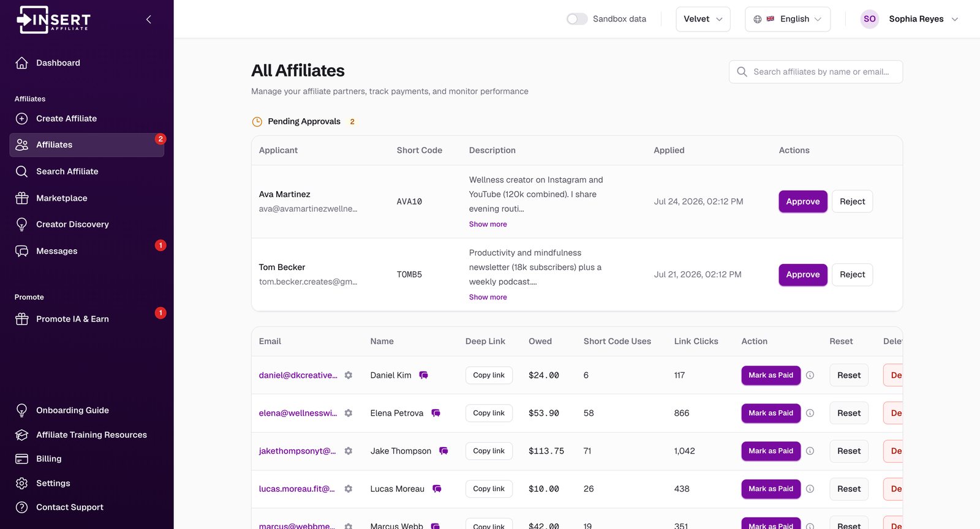The width and height of the screenshot is (980, 529).
Task: Open Create Affiliate in the sidebar
Action: [87, 119]
